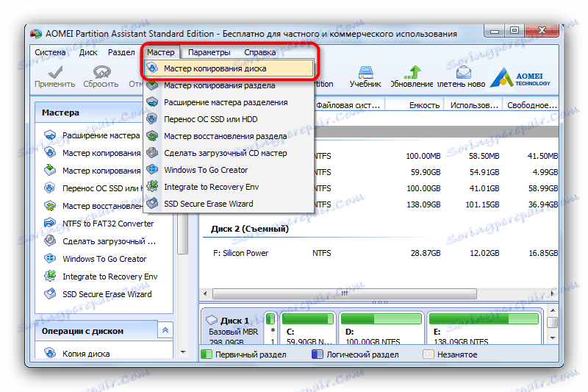Image resolution: width=588 pixels, height=392 pixels.
Task: Click sidebar NTFS to FAT32 Converter icon
Action: (50, 223)
